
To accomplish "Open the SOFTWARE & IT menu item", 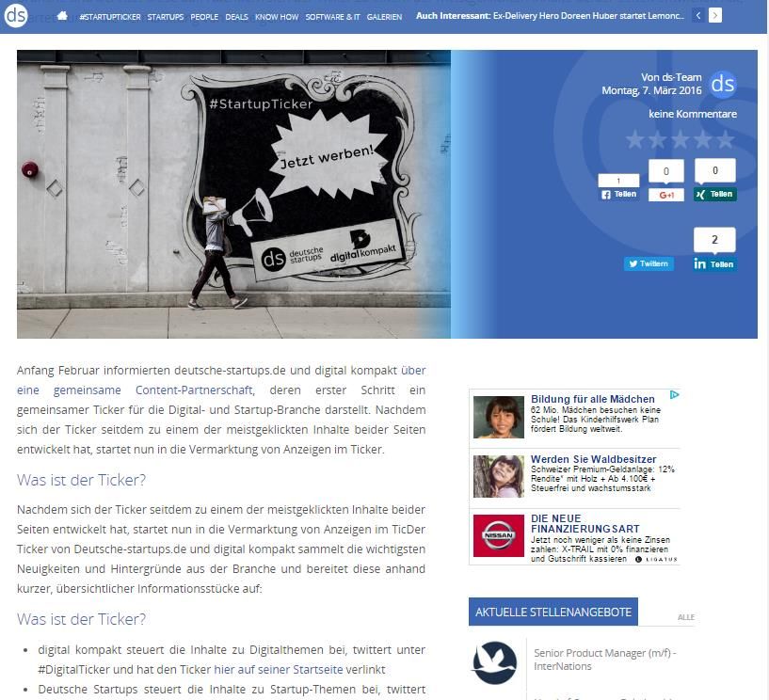I will [332, 17].
